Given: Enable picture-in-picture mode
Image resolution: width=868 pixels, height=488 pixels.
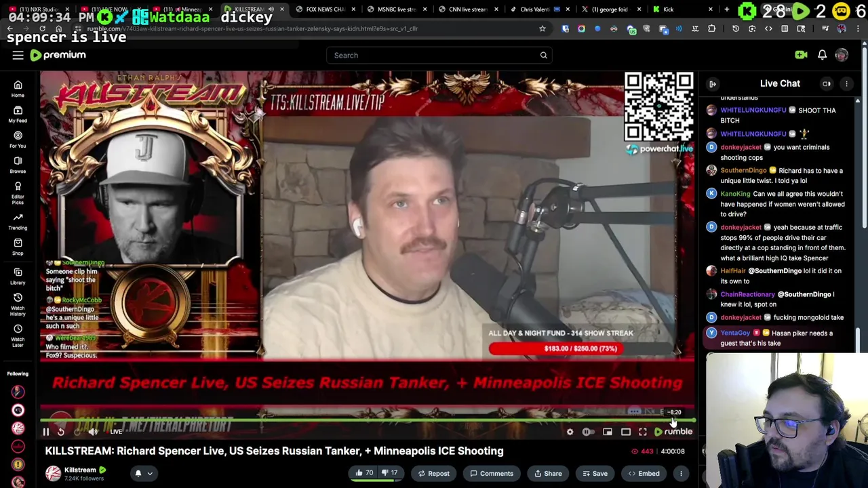Looking at the screenshot, I should [608, 432].
